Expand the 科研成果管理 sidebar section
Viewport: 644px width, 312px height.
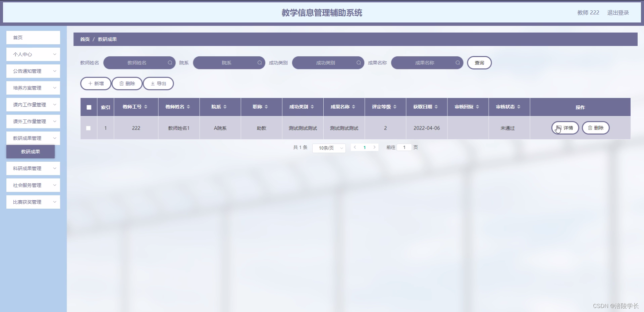coord(33,168)
